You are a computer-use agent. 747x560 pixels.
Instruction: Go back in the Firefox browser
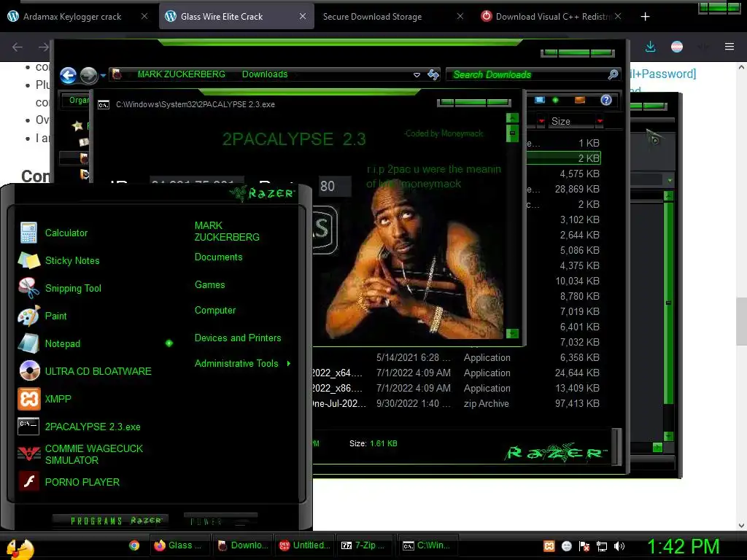click(x=18, y=47)
